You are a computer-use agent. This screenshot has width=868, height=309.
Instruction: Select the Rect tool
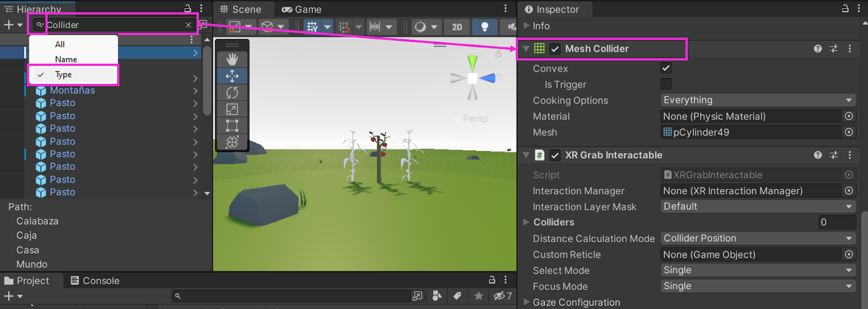[x=232, y=125]
